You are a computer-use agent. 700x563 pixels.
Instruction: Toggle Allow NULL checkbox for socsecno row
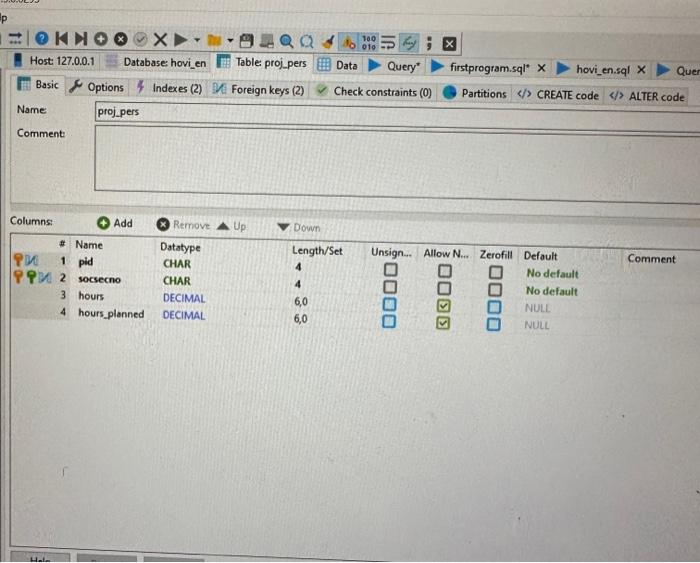444,288
